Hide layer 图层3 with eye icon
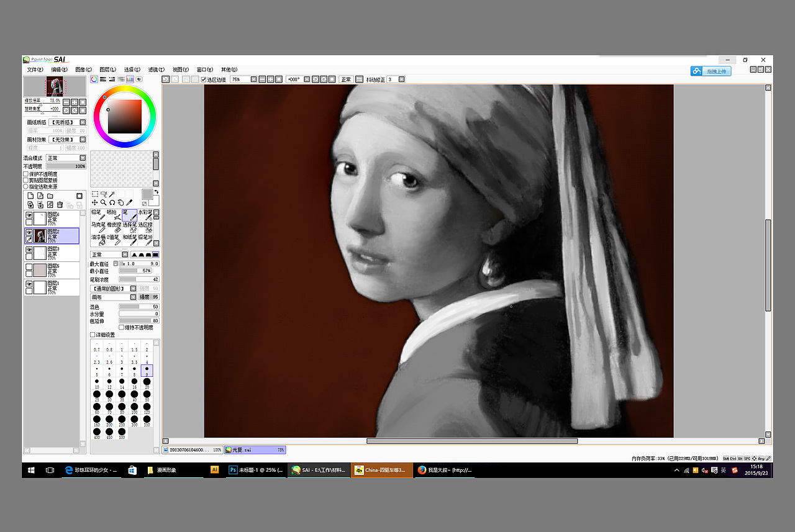795x532 pixels. pyautogui.click(x=29, y=250)
